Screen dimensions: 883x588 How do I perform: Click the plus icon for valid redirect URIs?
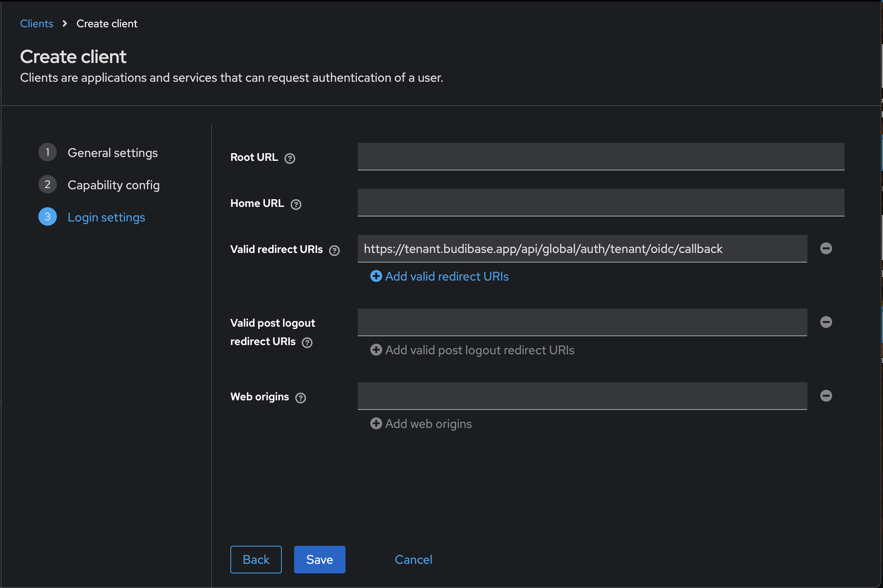tap(376, 276)
